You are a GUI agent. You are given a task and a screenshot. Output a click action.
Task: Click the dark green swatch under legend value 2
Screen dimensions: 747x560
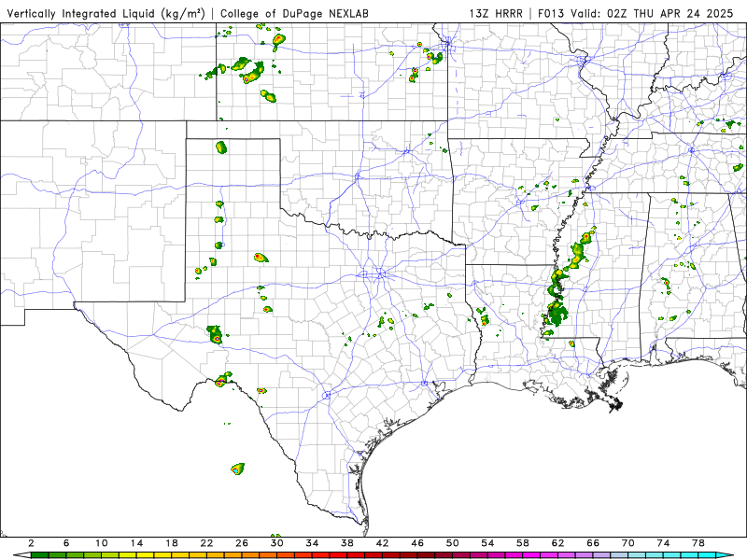click(40, 555)
